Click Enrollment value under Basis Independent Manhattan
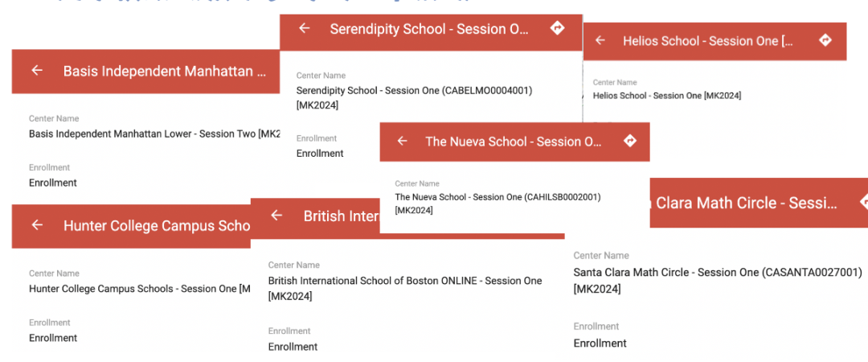Screen dimensions: 868x362 (x=53, y=183)
